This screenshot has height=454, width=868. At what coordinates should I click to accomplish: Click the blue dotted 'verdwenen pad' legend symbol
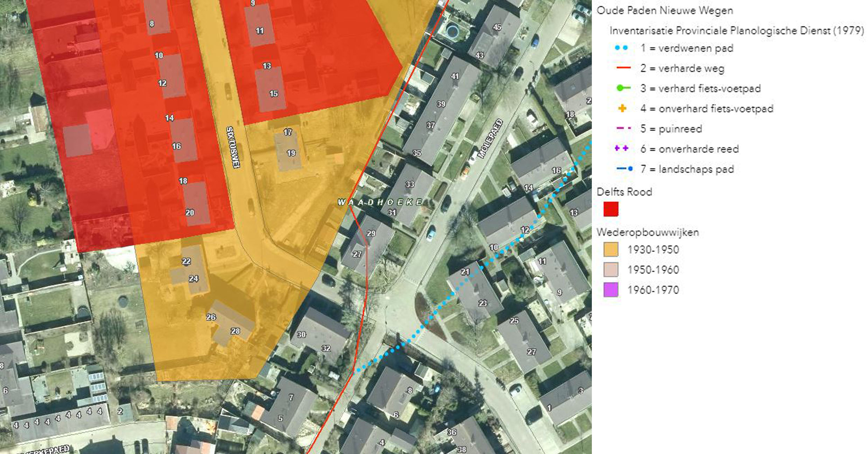tap(622, 48)
